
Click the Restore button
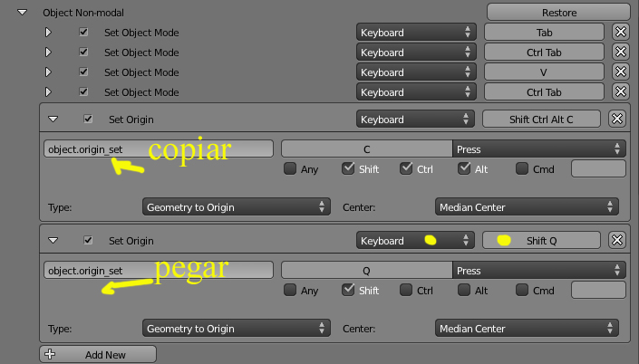(x=558, y=13)
